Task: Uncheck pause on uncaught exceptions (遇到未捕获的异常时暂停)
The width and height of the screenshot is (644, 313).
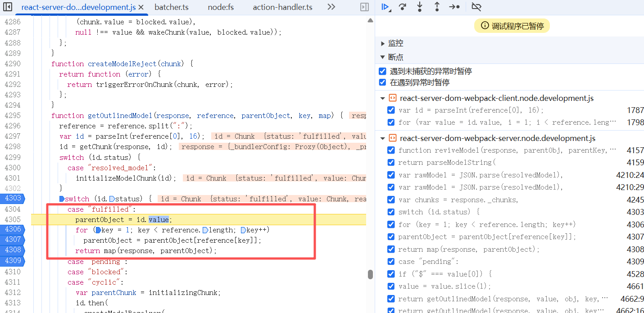Action: [x=383, y=71]
